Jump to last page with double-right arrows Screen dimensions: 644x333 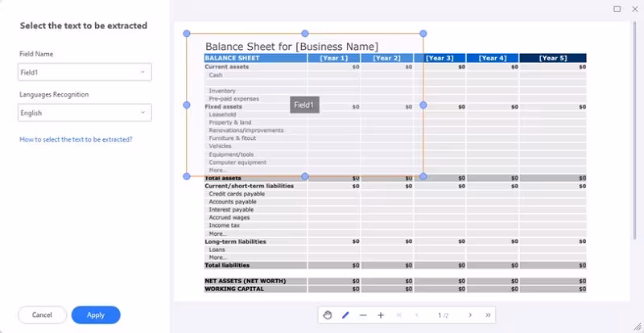click(x=488, y=315)
